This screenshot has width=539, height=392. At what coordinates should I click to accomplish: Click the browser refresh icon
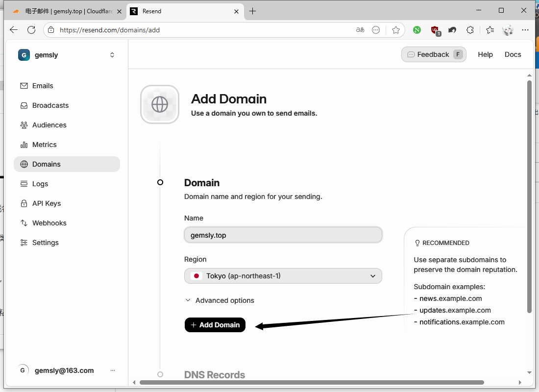[x=31, y=30]
